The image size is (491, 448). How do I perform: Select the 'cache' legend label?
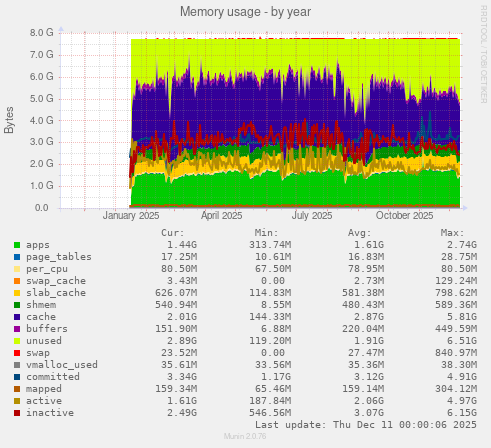[x=41, y=317]
